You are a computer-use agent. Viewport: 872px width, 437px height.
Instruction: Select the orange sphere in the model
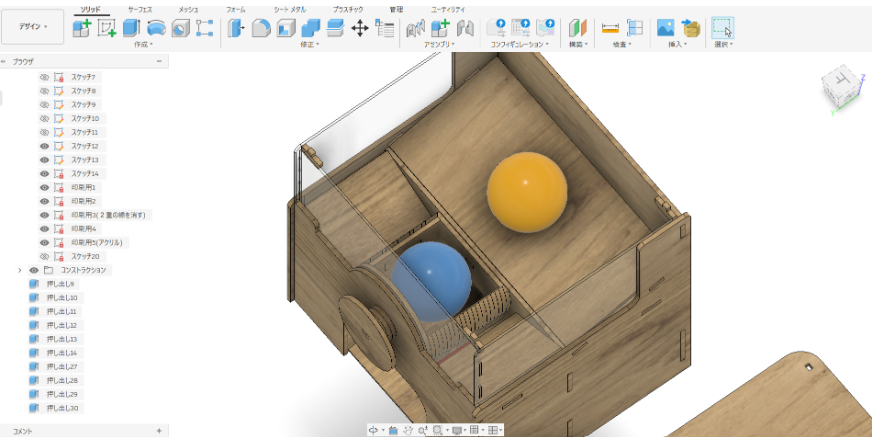click(x=527, y=192)
